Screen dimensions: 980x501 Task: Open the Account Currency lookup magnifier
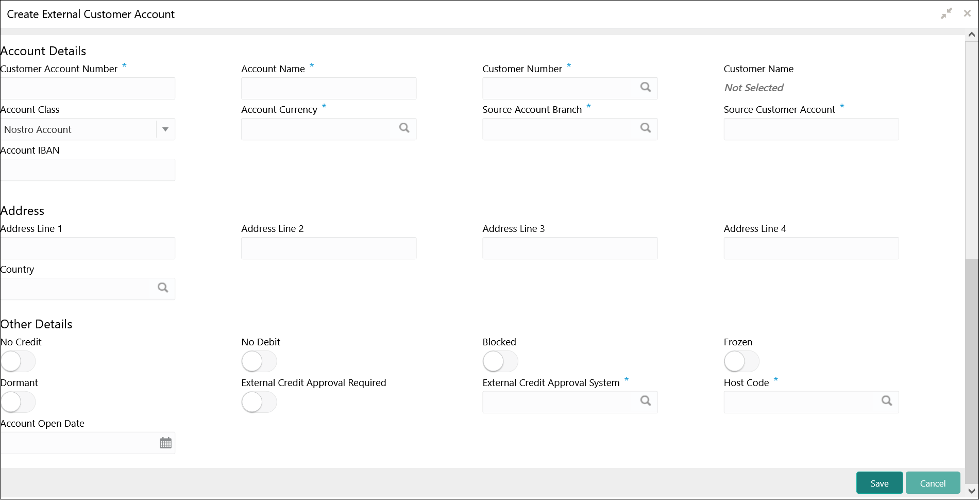404,128
